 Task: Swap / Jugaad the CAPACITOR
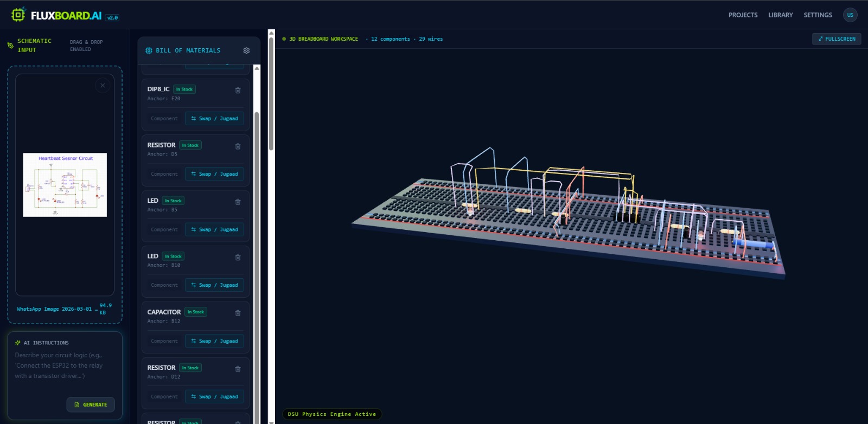click(214, 341)
